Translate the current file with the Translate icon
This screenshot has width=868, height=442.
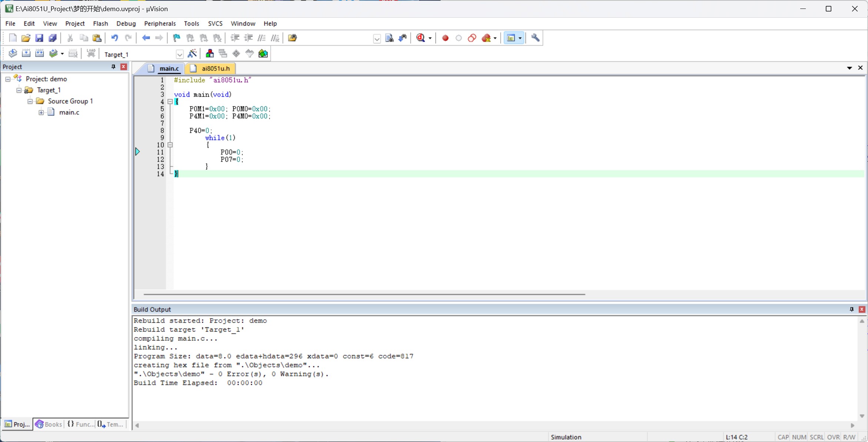pyautogui.click(x=13, y=54)
